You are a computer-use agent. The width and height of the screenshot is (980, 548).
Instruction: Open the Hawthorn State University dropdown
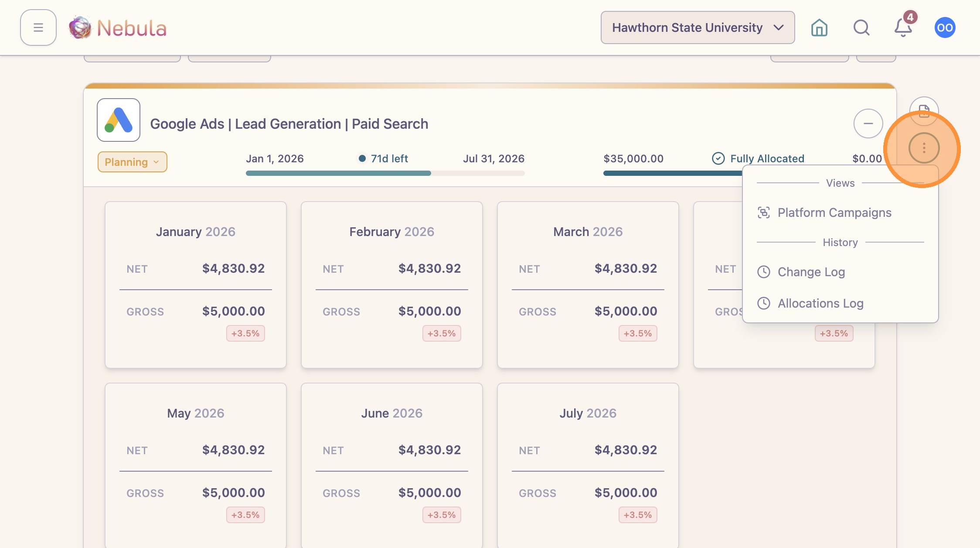(x=698, y=27)
